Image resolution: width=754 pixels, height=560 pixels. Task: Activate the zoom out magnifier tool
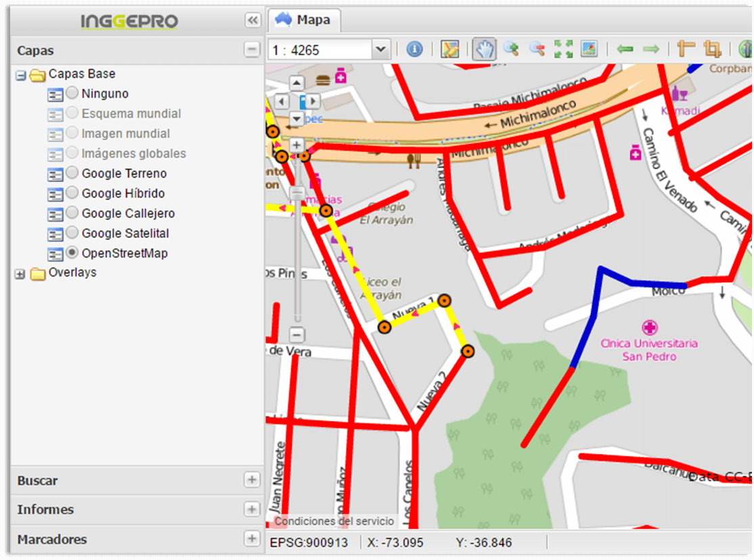pyautogui.click(x=537, y=49)
